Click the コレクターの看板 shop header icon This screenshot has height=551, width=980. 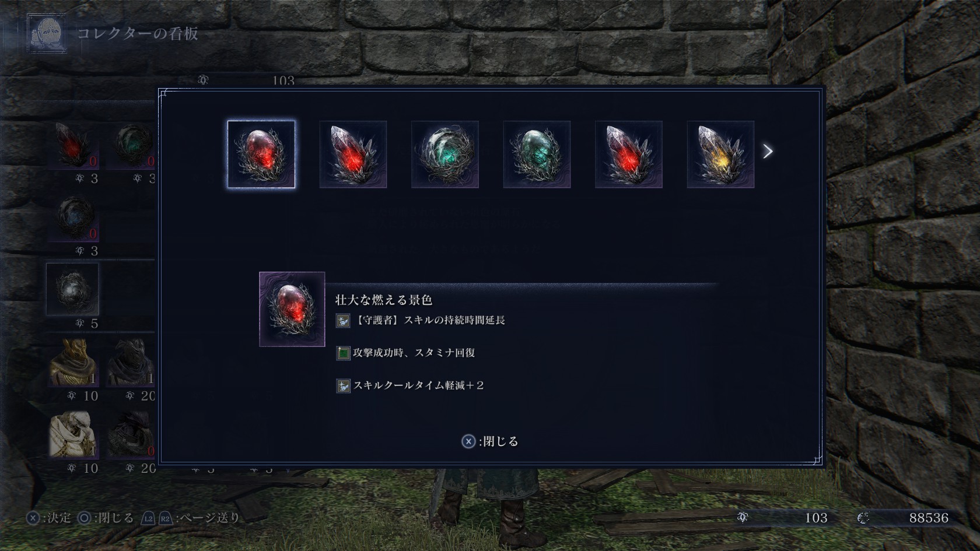(x=47, y=34)
